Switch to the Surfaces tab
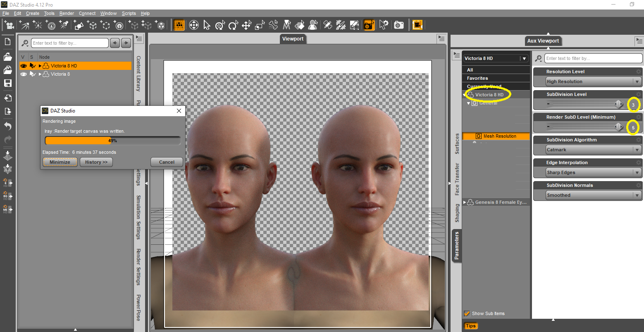The width and height of the screenshot is (644, 332). (457, 143)
